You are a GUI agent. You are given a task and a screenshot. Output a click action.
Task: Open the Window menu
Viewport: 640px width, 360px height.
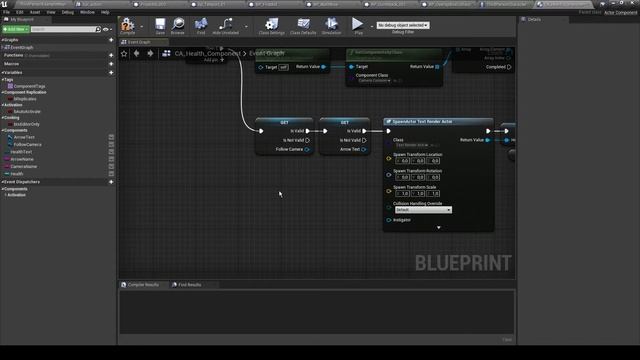pyautogui.click(x=87, y=12)
